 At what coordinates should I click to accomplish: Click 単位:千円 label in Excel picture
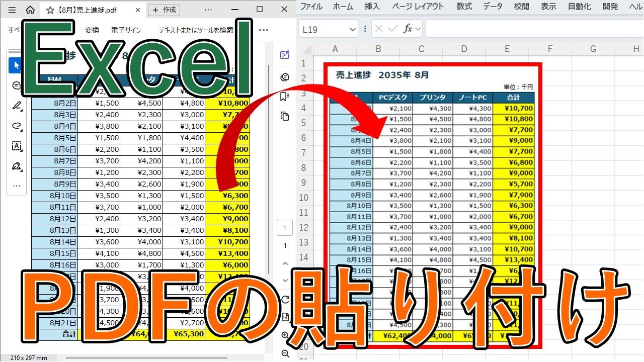point(518,87)
